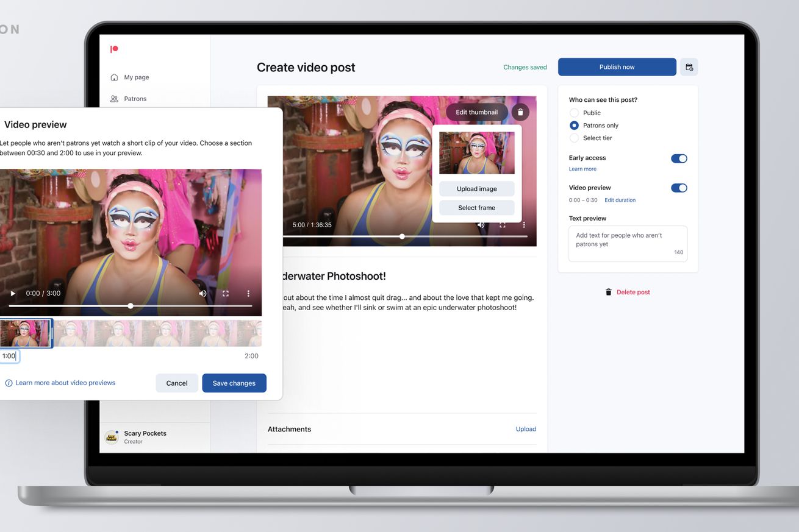
Task: Click the Publish now button
Action: click(x=617, y=66)
